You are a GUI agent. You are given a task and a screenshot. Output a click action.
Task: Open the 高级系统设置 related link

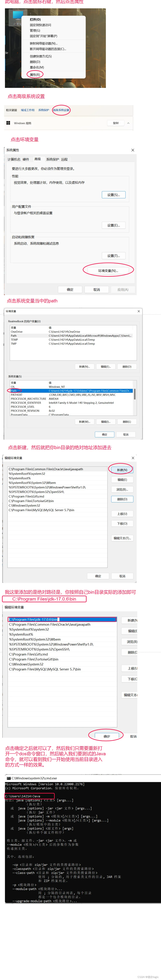pos(61,110)
